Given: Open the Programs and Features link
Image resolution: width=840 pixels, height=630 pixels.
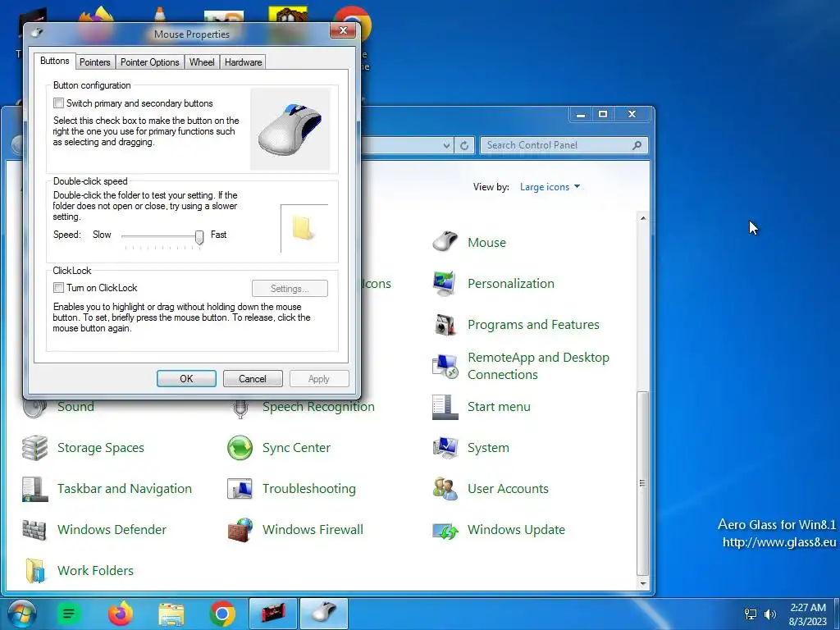Looking at the screenshot, I should [x=533, y=325].
